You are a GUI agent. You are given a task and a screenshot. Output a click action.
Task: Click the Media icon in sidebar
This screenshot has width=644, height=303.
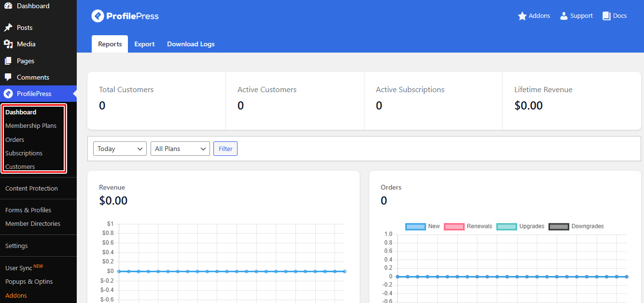8,44
